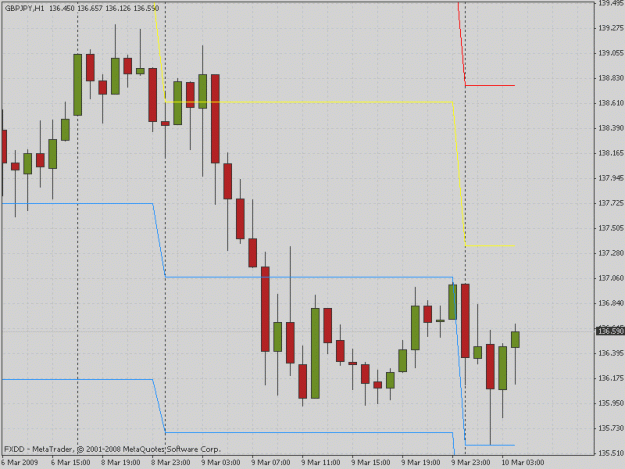Select the 138.610 price scale value
Screen dimensions: 625x469
tap(611, 103)
